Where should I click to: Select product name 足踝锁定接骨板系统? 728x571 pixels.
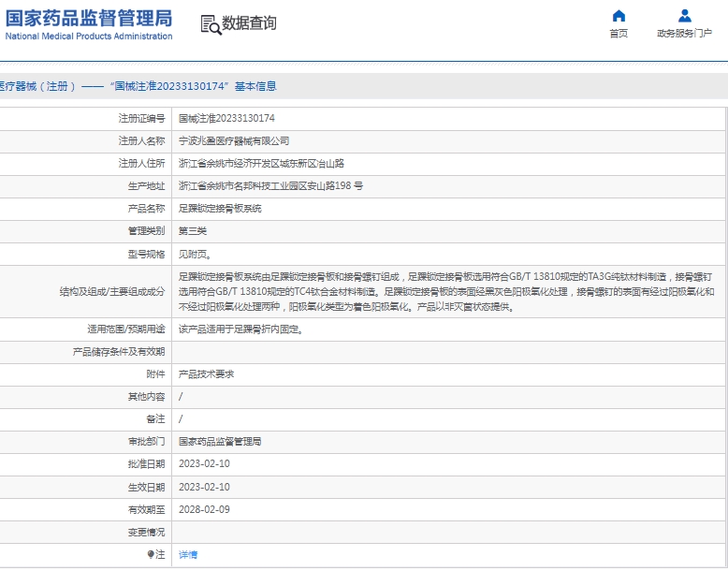coord(220,208)
